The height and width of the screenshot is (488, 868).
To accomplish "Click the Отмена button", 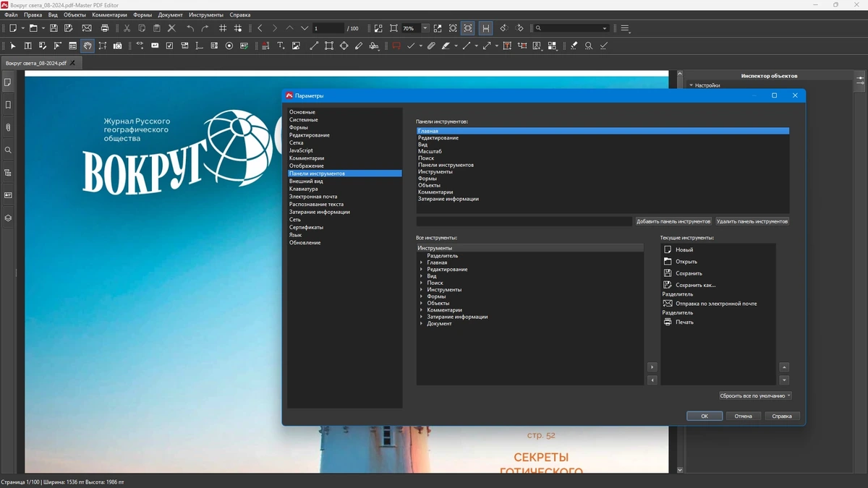I will tap(744, 416).
